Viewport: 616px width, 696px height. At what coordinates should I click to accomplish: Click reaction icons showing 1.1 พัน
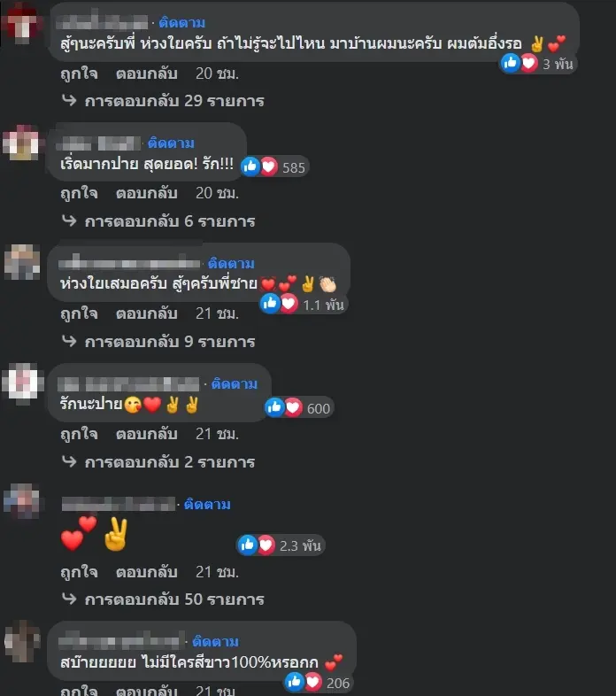[x=303, y=304]
